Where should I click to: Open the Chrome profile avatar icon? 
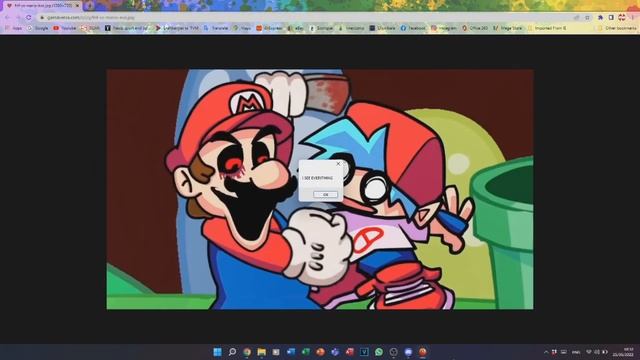click(622, 18)
